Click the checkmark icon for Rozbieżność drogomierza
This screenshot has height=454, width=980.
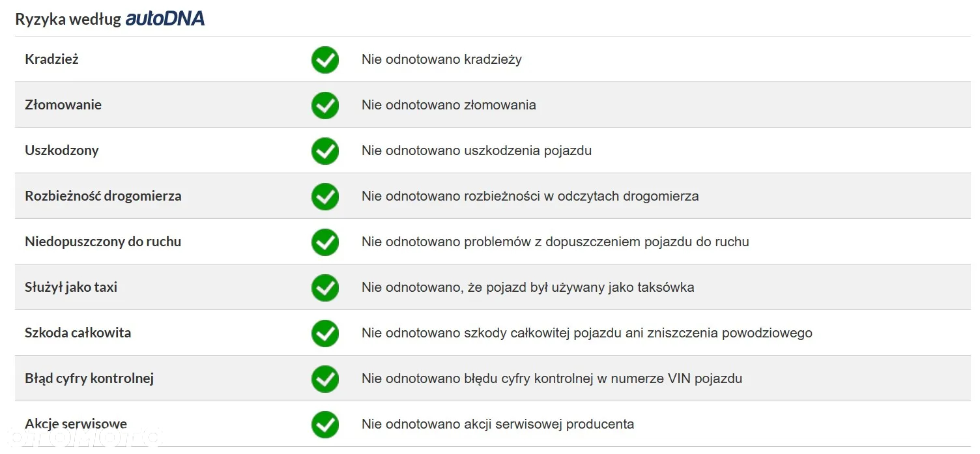pos(324,196)
